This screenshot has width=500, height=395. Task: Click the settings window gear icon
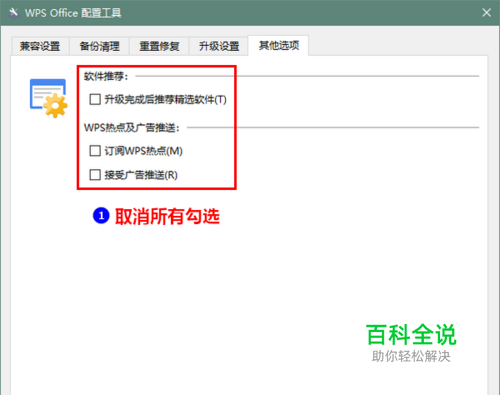48,98
